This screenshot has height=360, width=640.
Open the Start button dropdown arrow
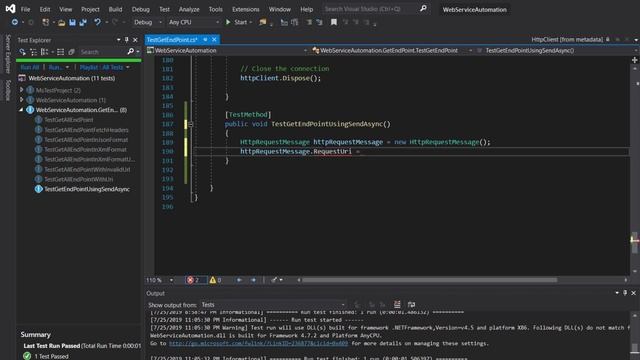pyautogui.click(x=251, y=22)
